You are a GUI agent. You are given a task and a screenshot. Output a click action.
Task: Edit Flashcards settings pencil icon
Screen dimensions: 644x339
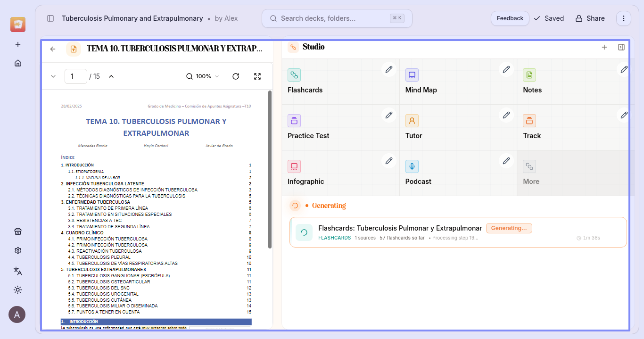tap(388, 69)
